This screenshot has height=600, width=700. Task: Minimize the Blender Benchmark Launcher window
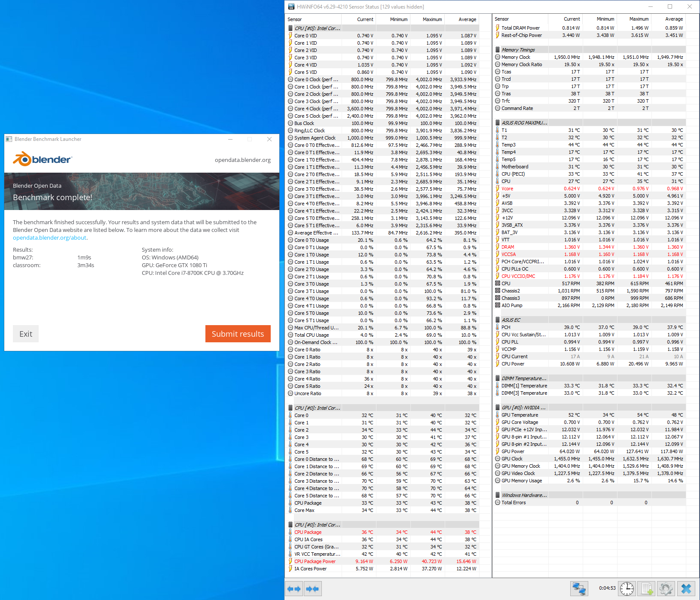tap(230, 139)
